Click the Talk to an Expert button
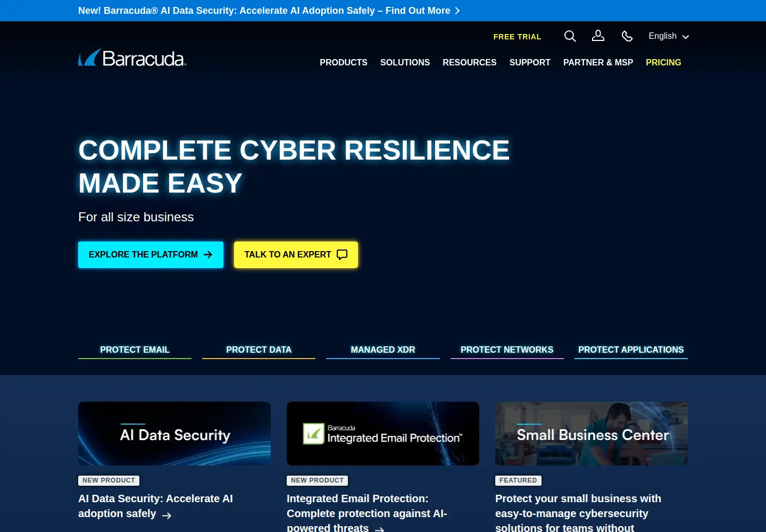 pyautogui.click(x=296, y=255)
